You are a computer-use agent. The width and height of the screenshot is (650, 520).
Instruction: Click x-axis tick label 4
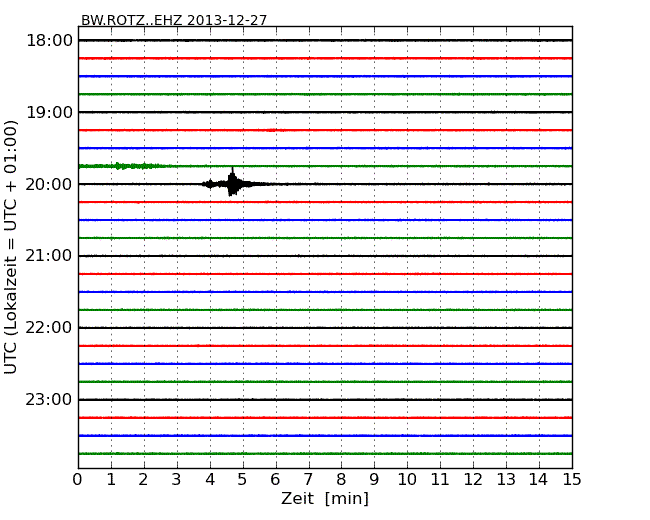(x=210, y=479)
